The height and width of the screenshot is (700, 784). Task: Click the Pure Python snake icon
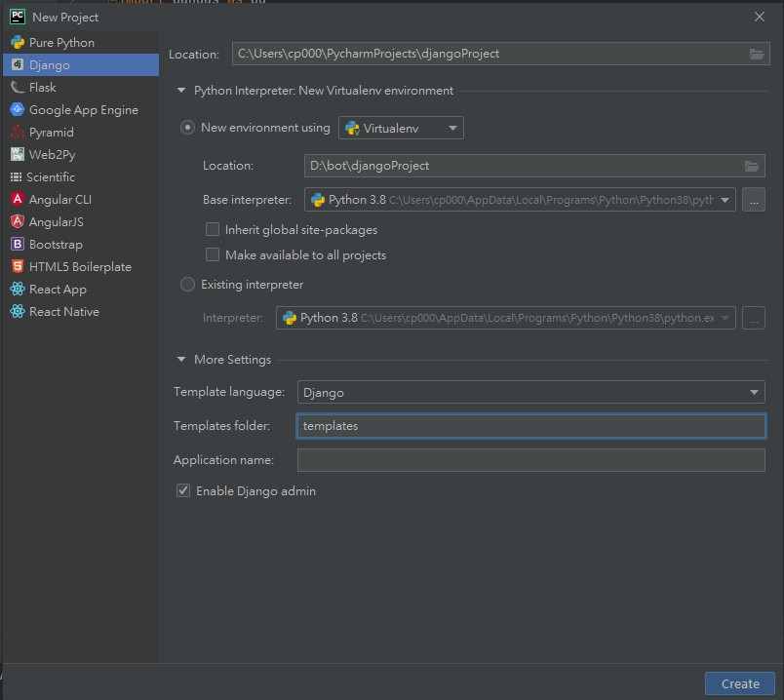tap(18, 43)
